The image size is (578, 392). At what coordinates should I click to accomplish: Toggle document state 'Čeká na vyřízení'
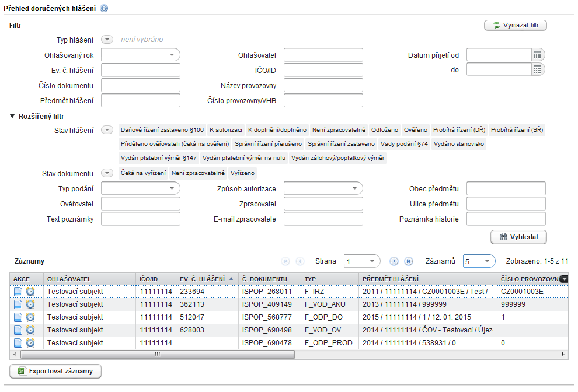[x=143, y=173]
